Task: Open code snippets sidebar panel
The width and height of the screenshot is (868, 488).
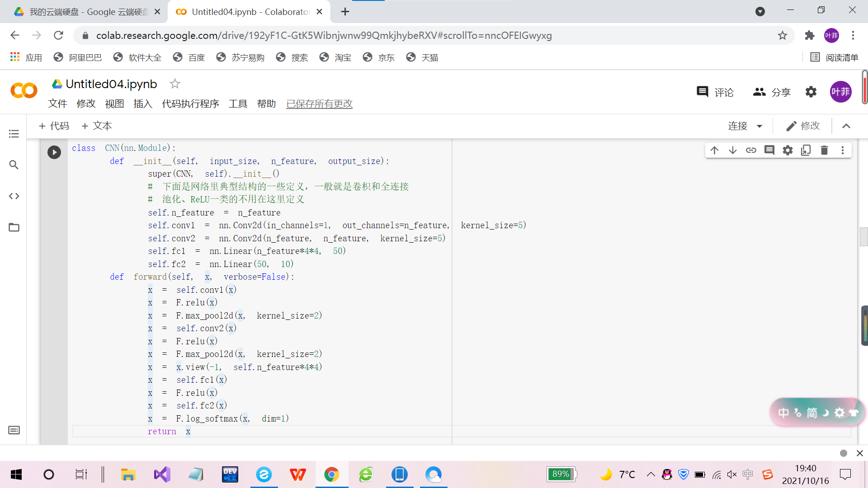Action: click(14, 196)
